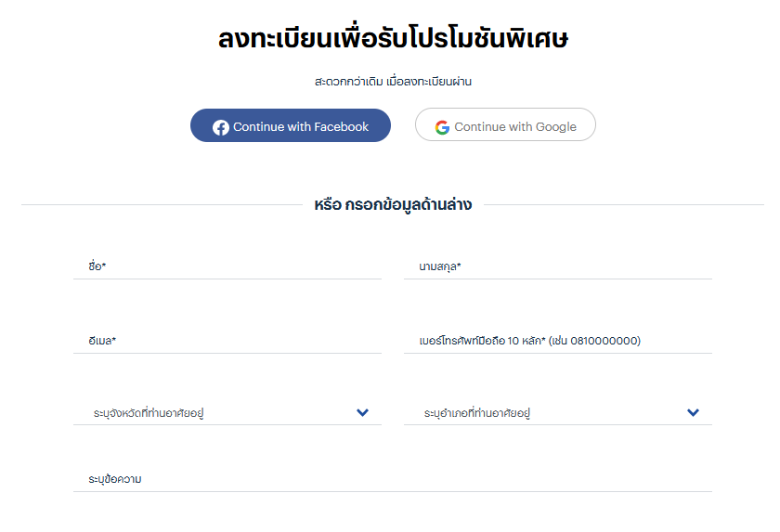The width and height of the screenshot is (780, 532).
Task: Choose Continue with Google button
Action: click(505, 124)
